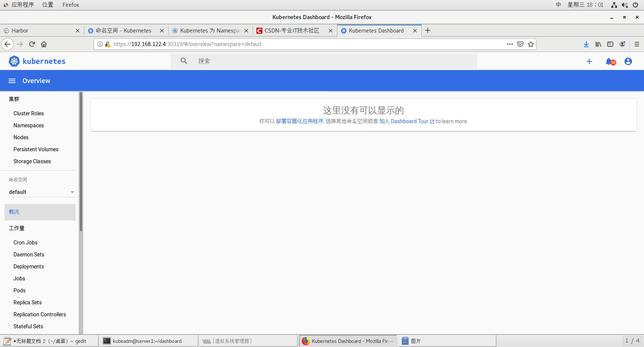
Task: Open the page actions ellipsis menu
Action: pyautogui.click(x=509, y=44)
